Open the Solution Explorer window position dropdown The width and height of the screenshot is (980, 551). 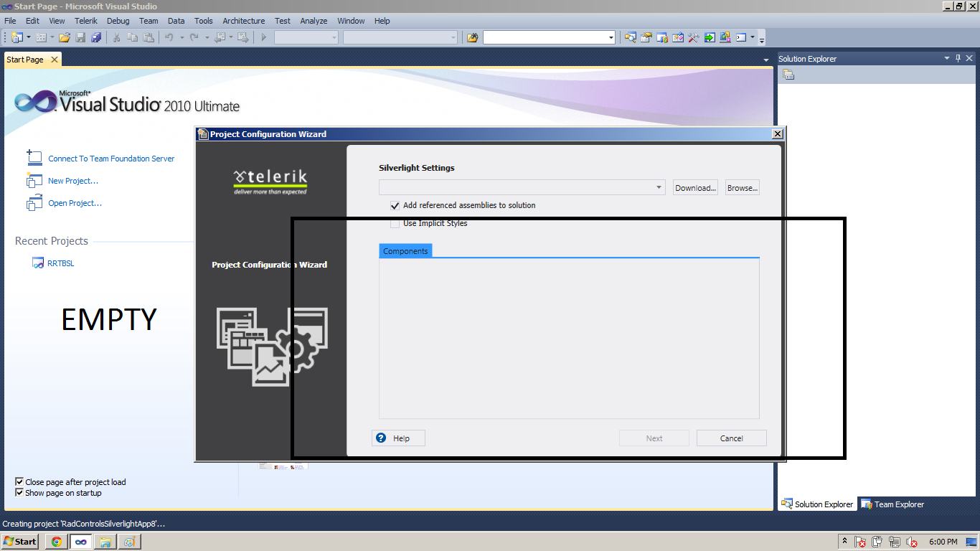pos(946,58)
